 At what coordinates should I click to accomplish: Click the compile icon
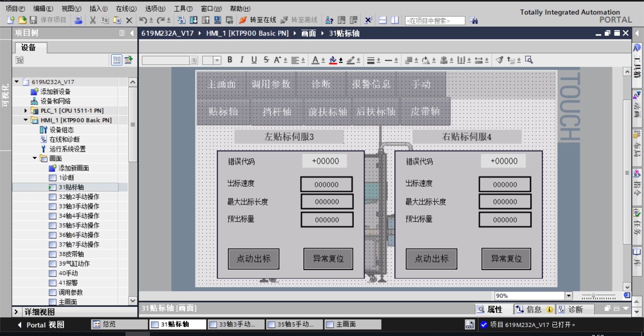(181, 20)
